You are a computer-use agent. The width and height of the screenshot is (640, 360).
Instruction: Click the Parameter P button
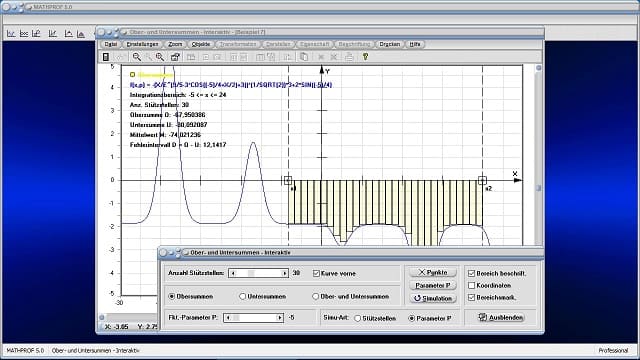coord(433,285)
